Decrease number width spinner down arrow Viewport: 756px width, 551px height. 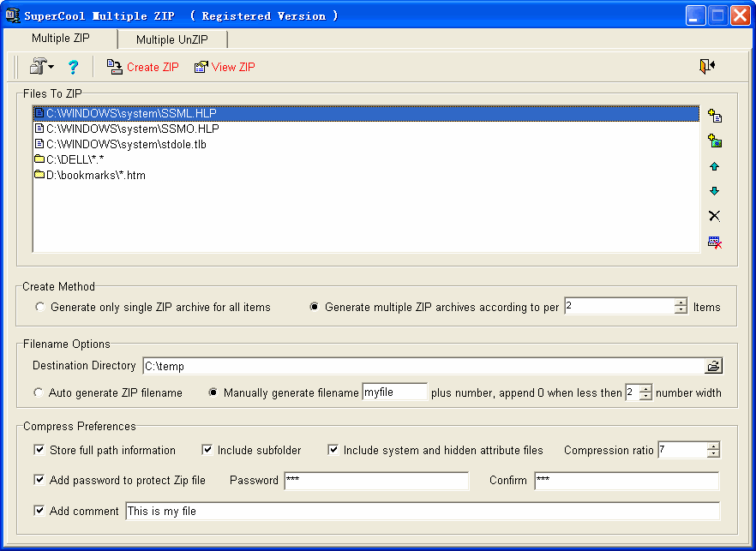(645, 396)
